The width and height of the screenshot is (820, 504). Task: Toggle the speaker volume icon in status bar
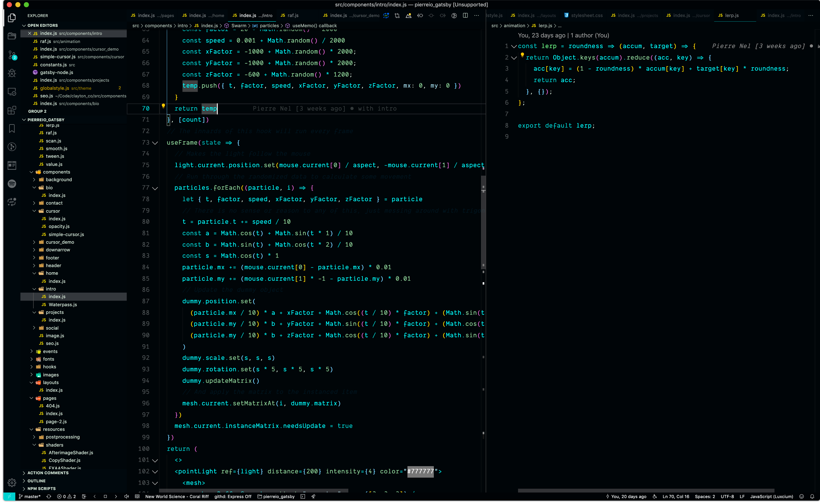pos(126,496)
